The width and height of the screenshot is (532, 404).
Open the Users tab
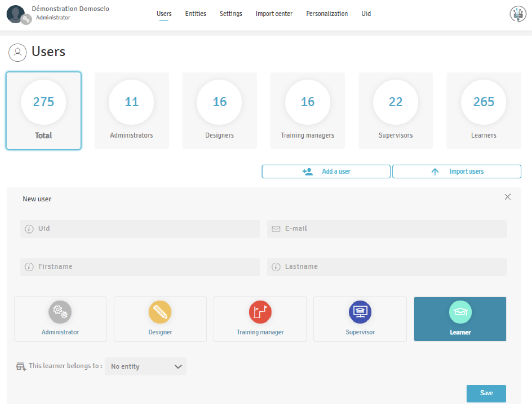pos(164,14)
